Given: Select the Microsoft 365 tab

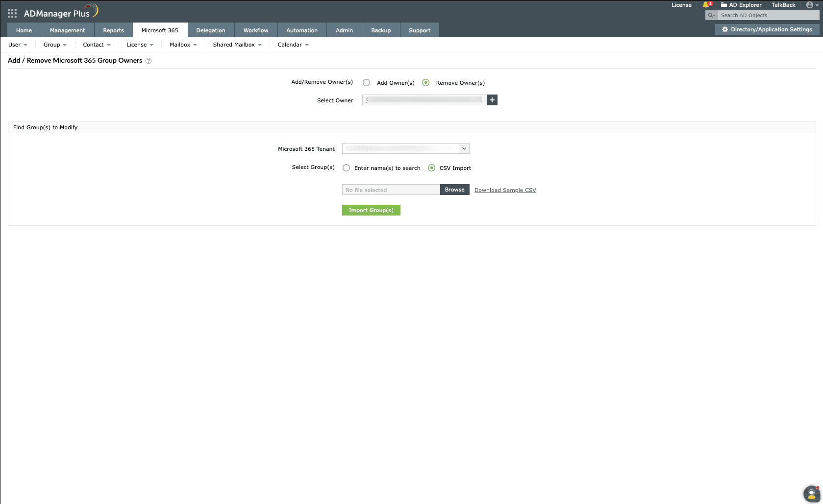Looking at the screenshot, I should click(160, 30).
